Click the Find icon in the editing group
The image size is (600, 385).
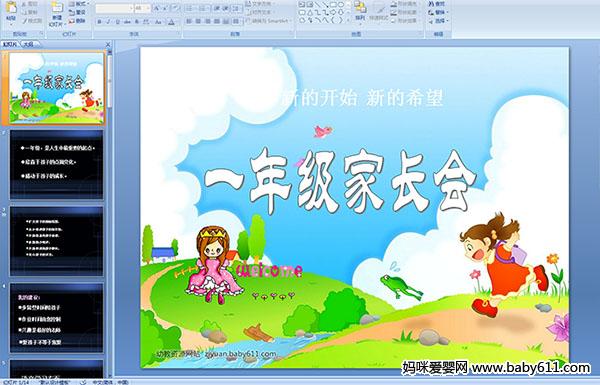436,4
